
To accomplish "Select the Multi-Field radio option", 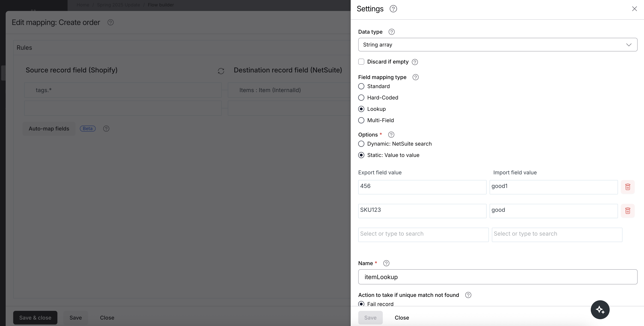I will click(361, 120).
